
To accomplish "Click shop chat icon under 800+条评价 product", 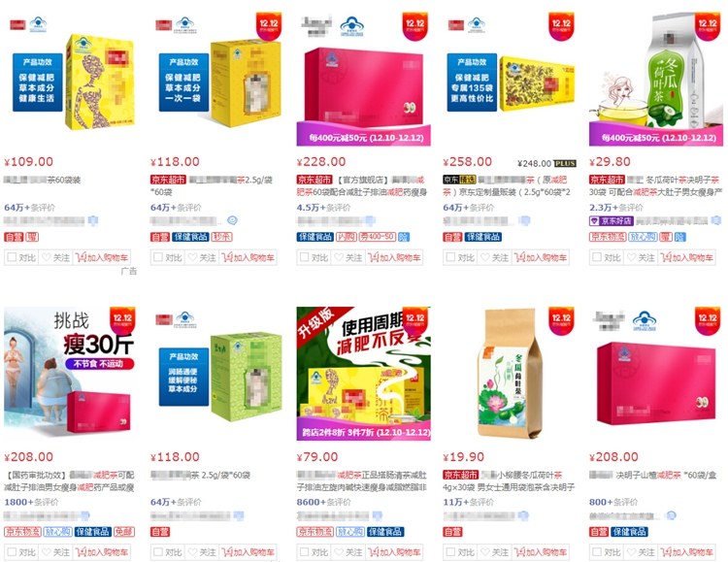I will (671, 515).
